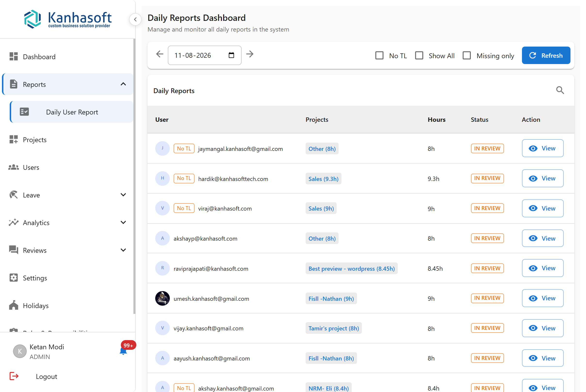The image size is (586, 392).
Task: View viraj@kanhasoft.com's report
Action: 543,208
